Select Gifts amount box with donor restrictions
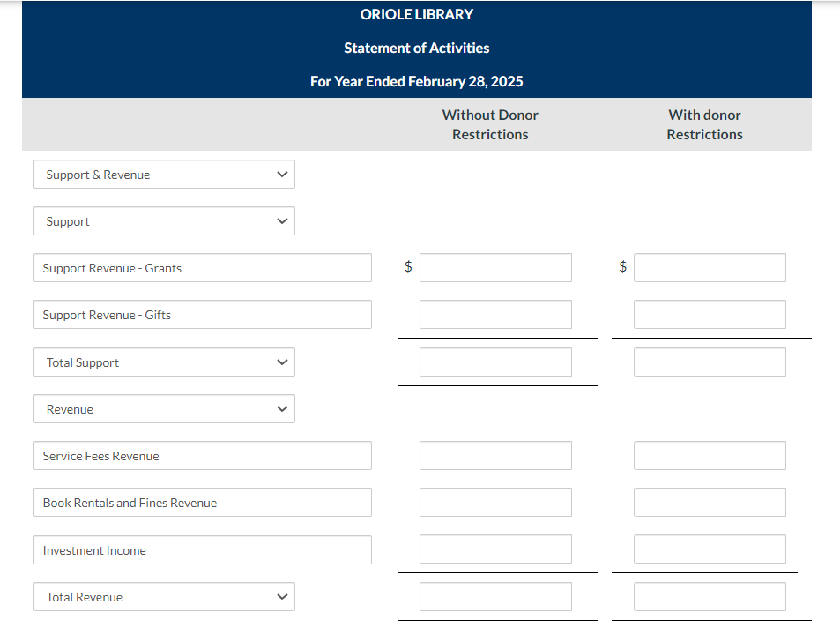This screenshot has height=627, width=840. click(710, 315)
